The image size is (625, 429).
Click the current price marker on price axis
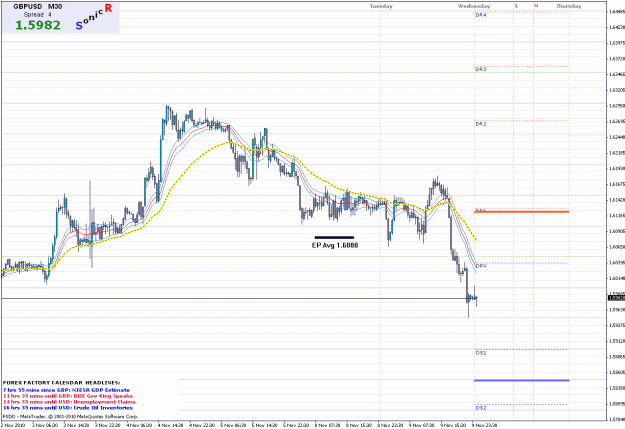pos(616,298)
